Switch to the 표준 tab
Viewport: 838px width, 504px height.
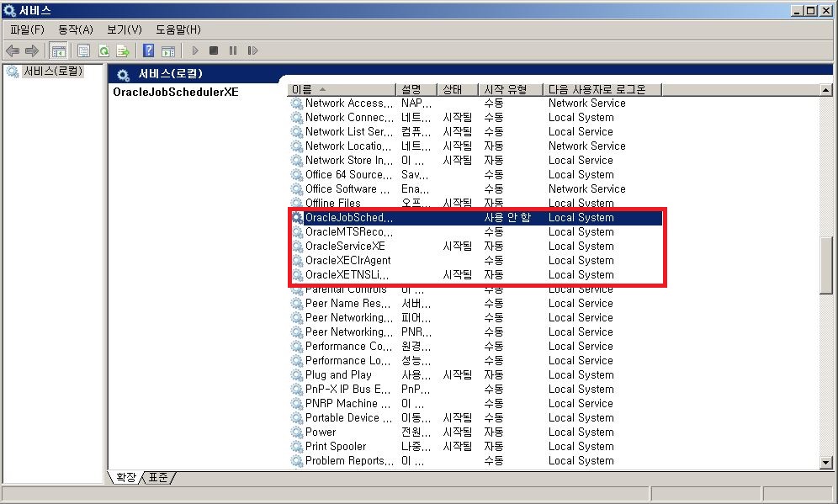(x=158, y=477)
